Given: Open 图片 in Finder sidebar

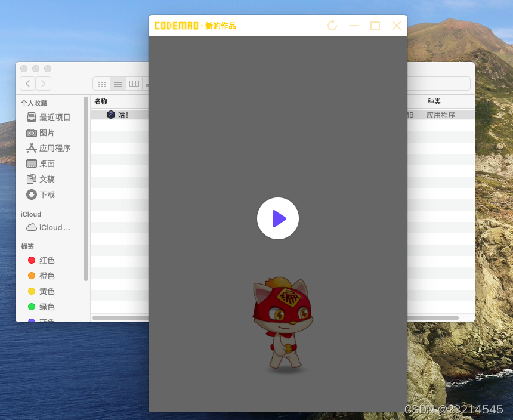Looking at the screenshot, I should pos(41,133).
